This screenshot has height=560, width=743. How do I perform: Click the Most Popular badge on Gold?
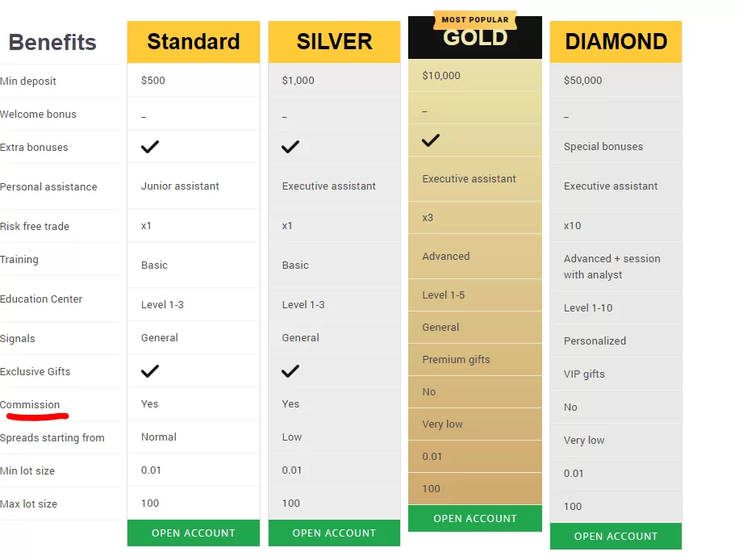[475, 20]
